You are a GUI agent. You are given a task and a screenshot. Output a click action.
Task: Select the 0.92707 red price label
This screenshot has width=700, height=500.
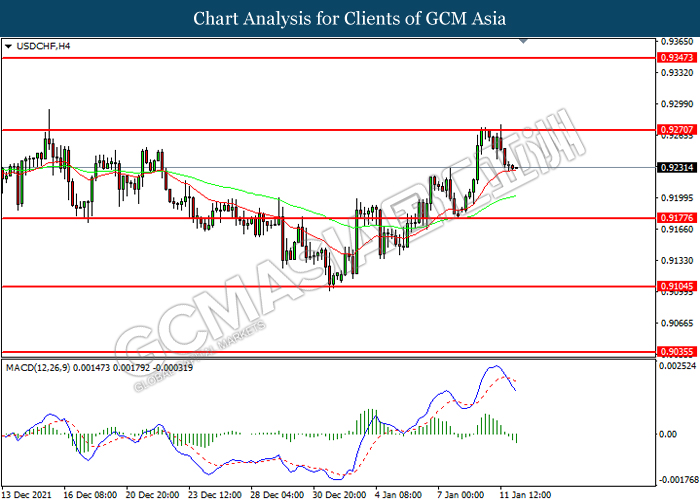coord(677,130)
